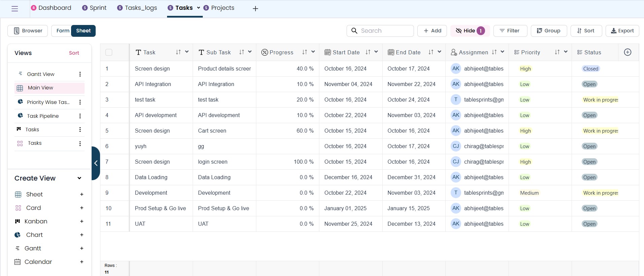Open three-dot menu for Priority Wise Tasks view
Viewport: 644px width, 276px height.
point(80,102)
